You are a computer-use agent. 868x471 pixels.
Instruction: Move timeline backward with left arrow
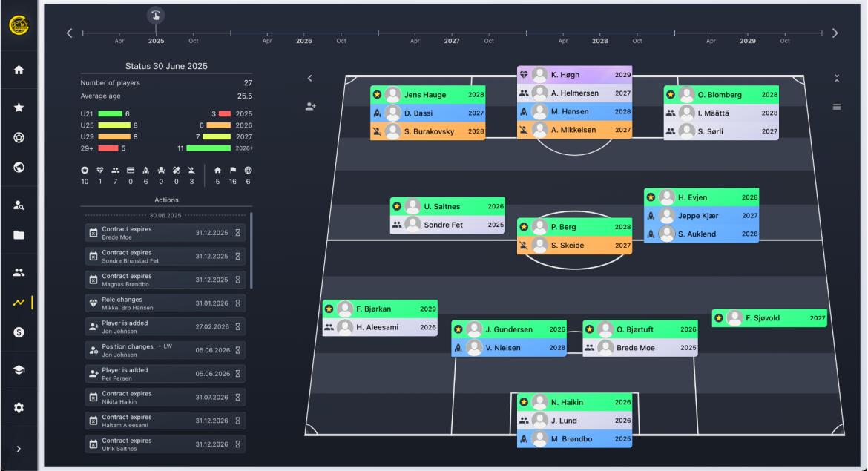point(70,33)
